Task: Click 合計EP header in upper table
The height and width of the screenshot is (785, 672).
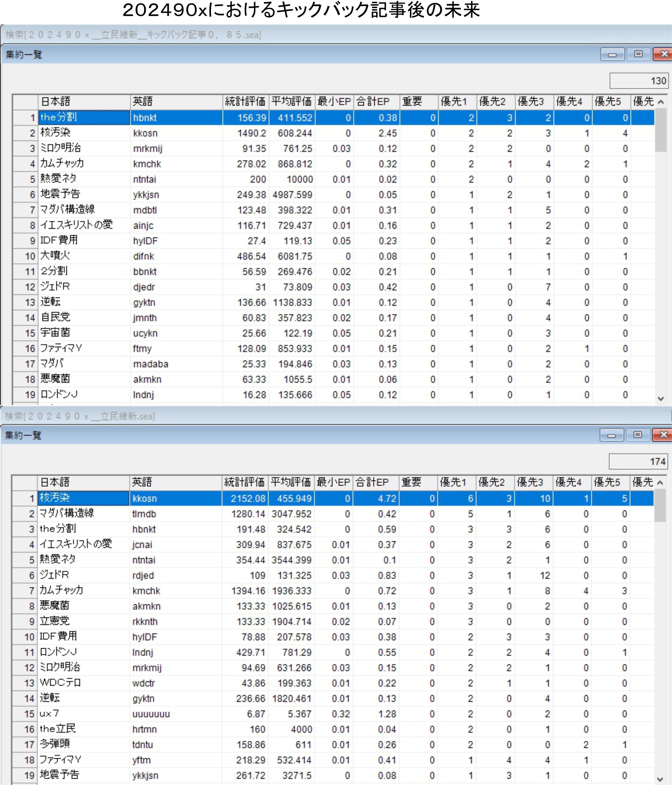Action: pyautogui.click(x=377, y=101)
